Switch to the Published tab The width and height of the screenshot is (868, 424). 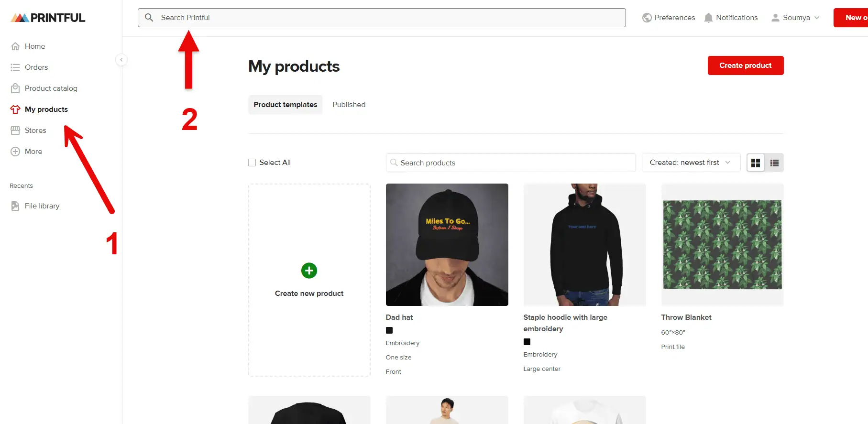349,105
